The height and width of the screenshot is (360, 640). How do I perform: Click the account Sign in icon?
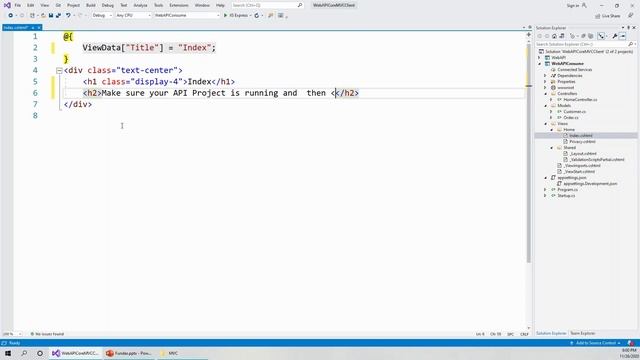584,5
